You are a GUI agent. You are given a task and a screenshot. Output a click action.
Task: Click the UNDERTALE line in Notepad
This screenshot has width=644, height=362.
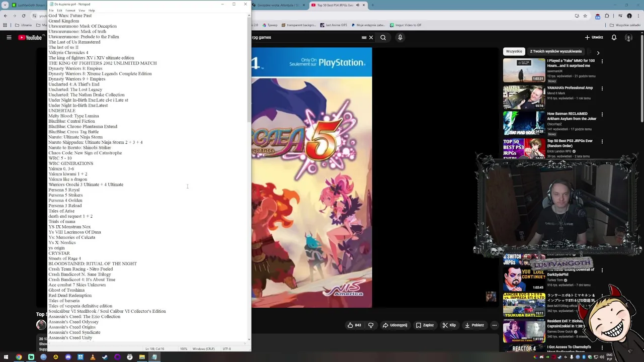click(62, 111)
